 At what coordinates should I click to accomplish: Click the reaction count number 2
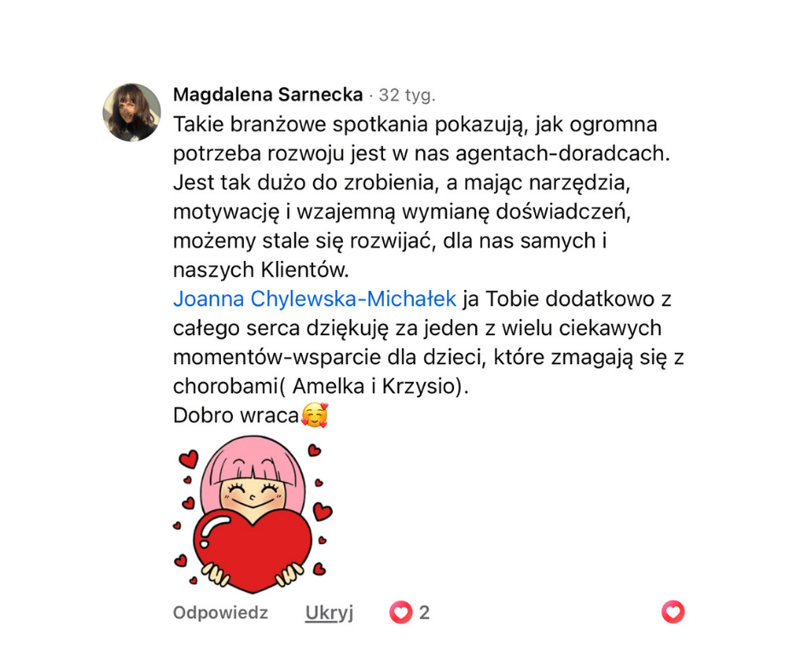coord(425,612)
